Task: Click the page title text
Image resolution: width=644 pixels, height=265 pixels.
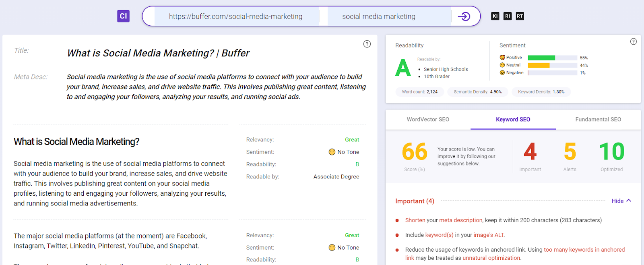Action: click(x=158, y=53)
